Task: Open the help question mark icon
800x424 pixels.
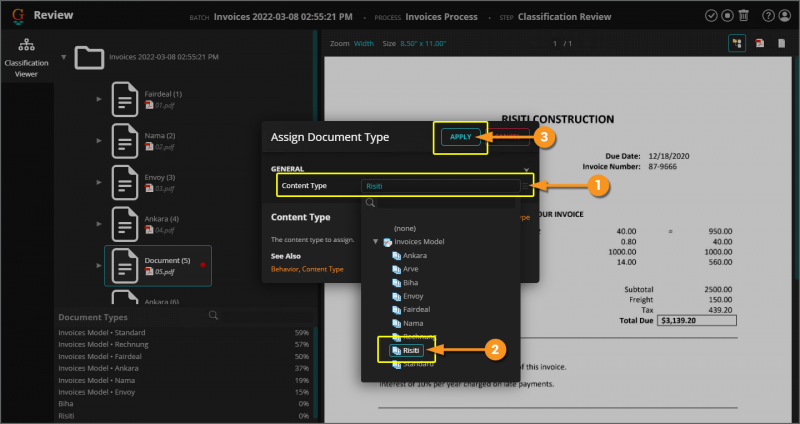Action: point(768,16)
